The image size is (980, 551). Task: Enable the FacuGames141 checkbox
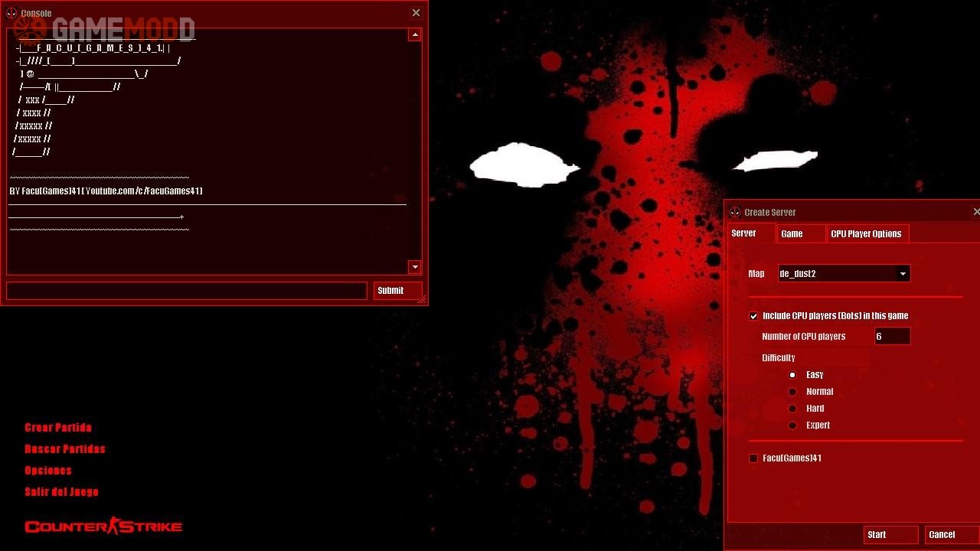pyautogui.click(x=753, y=458)
